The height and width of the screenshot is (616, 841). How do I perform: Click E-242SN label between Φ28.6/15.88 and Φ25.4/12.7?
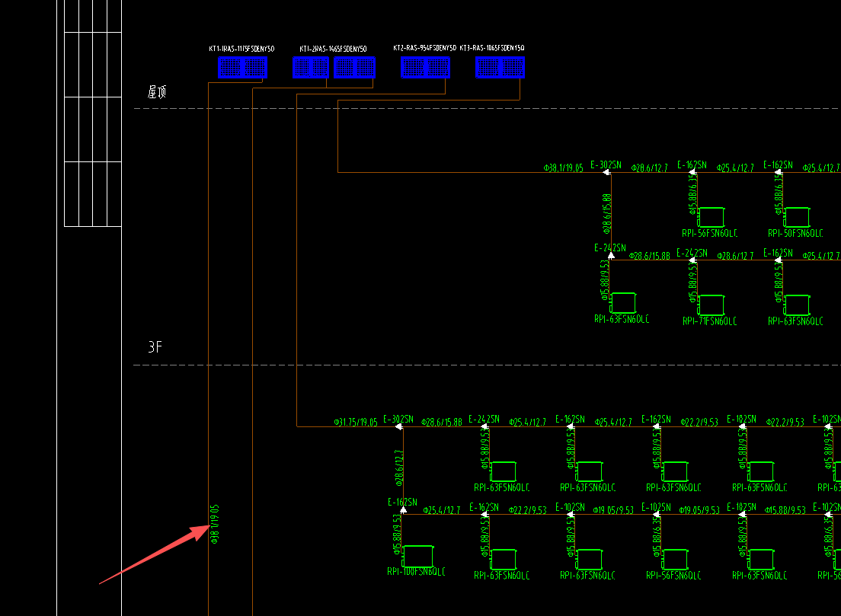pyautogui.click(x=484, y=420)
